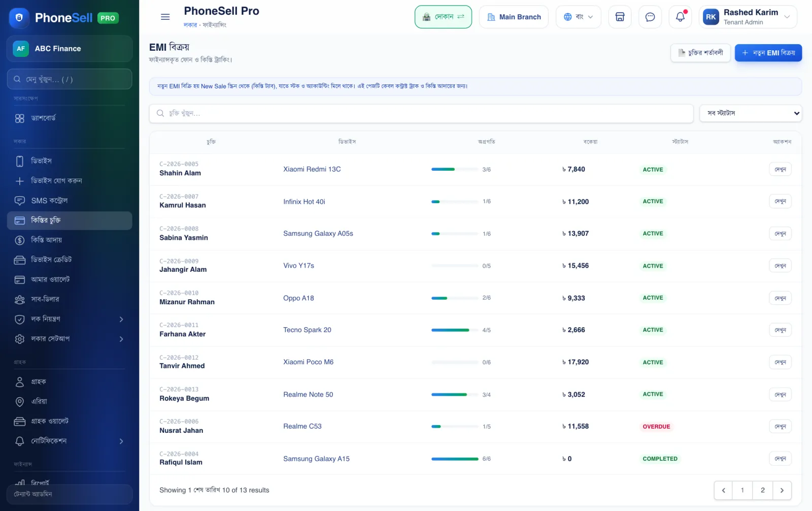View details for Nusrat Jahan row
812x511 pixels.
click(780, 427)
